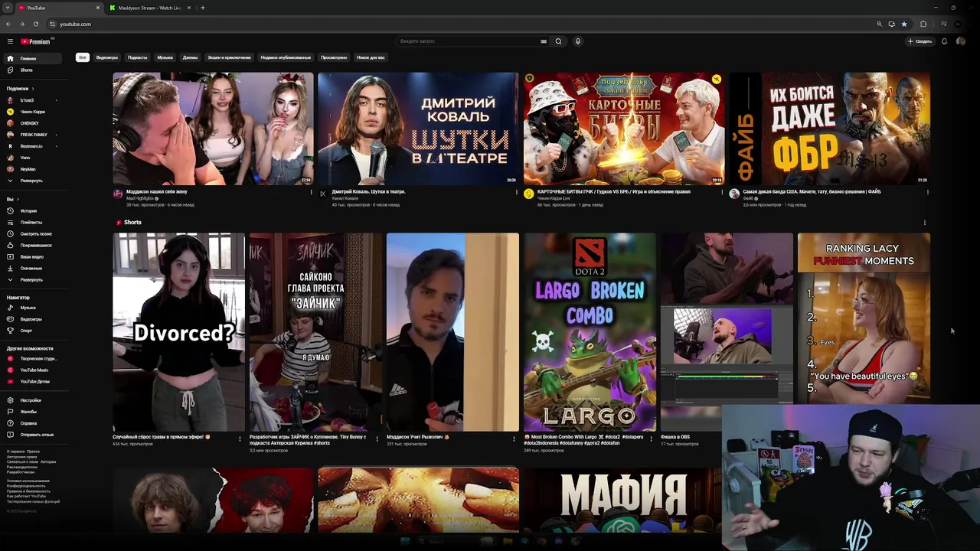This screenshot has height=551, width=980.
Task: Open options menu for КАРТОЧНЫЕ БИТВЫ video
Action: pyautogui.click(x=722, y=192)
